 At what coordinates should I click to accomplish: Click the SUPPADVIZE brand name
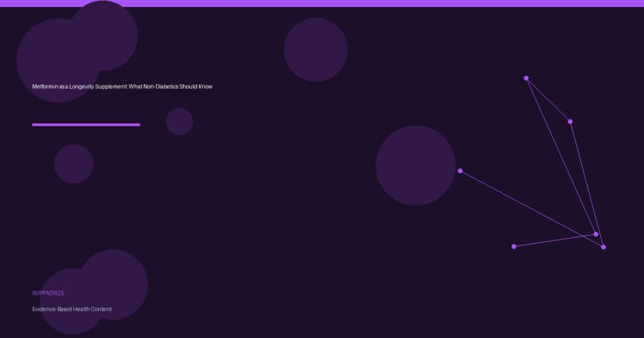tap(48, 293)
